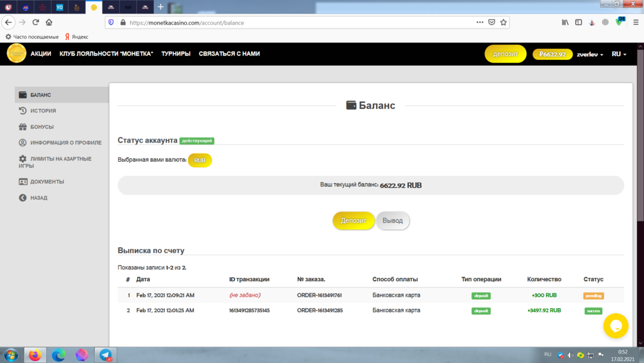Reload the page with the refresh icon
The width and height of the screenshot is (644, 363).
pyautogui.click(x=35, y=22)
